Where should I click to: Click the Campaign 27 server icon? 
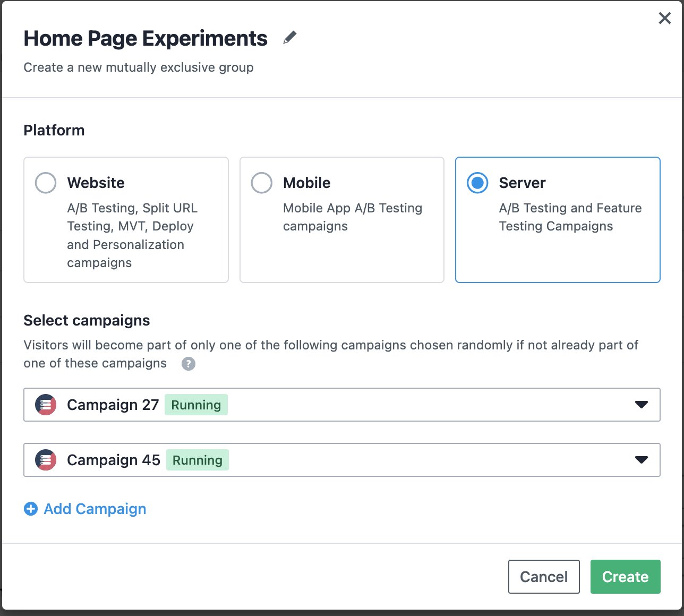tap(46, 405)
